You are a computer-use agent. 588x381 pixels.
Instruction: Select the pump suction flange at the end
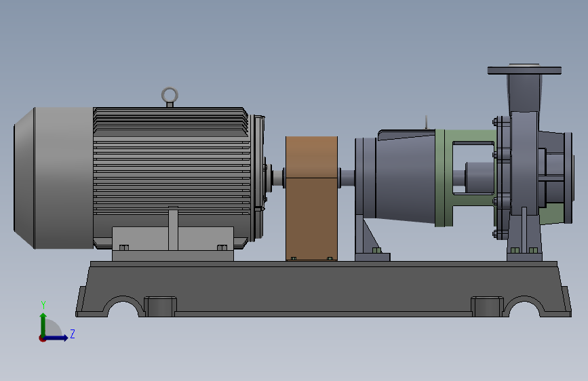point(569,178)
